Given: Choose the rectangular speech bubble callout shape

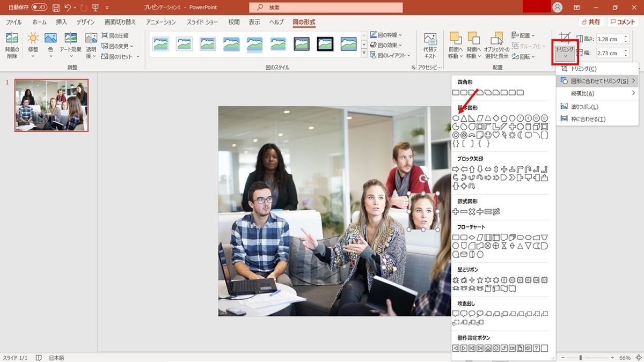Looking at the screenshot, I should click(456, 313).
